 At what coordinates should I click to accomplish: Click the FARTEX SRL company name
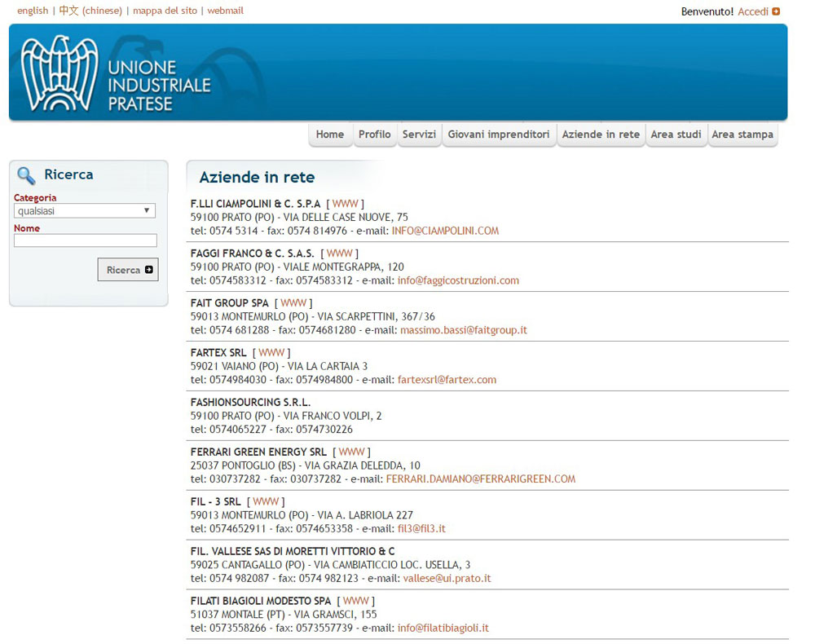coord(218,352)
